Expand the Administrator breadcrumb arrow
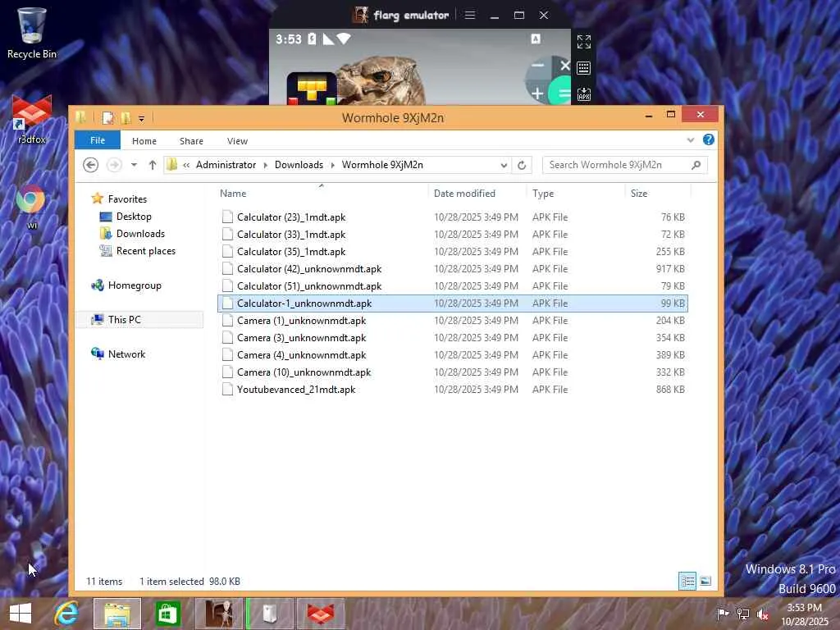Image resolution: width=840 pixels, height=630 pixels. [x=265, y=165]
